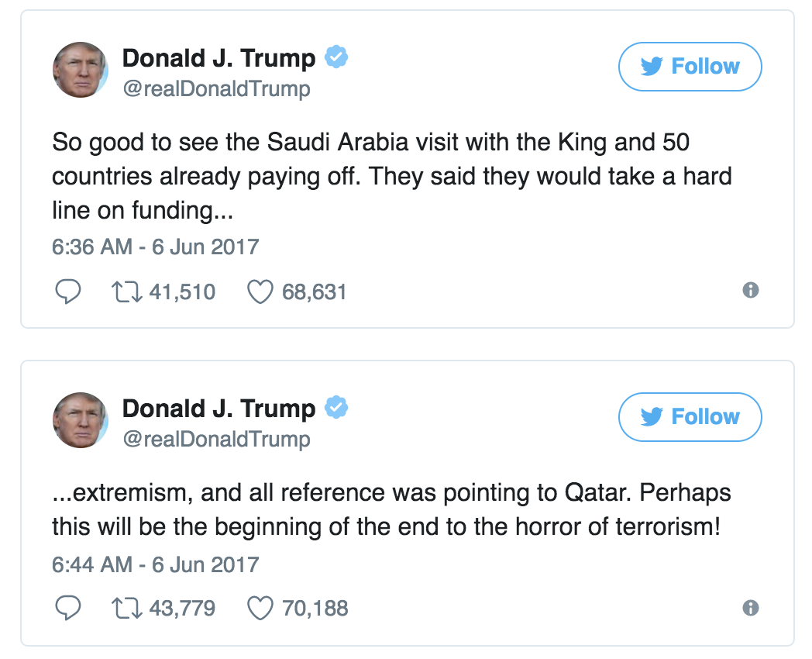Click the verified badge in the second tweet
Screen dimensions: 812x659
pos(335,407)
